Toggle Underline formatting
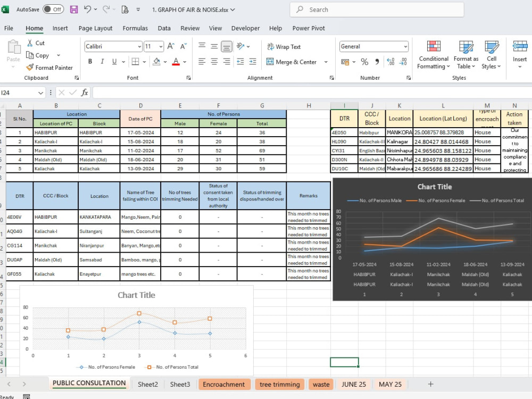 point(114,61)
